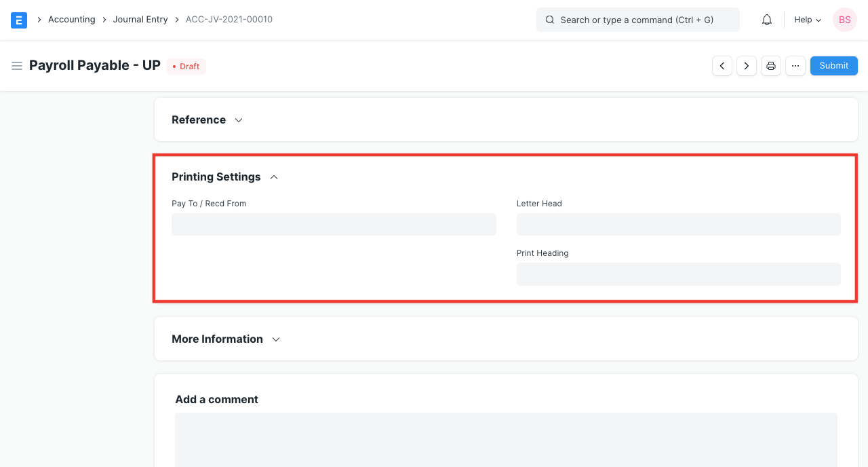
Task: Click the search magnifier icon
Action: [x=550, y=20]
